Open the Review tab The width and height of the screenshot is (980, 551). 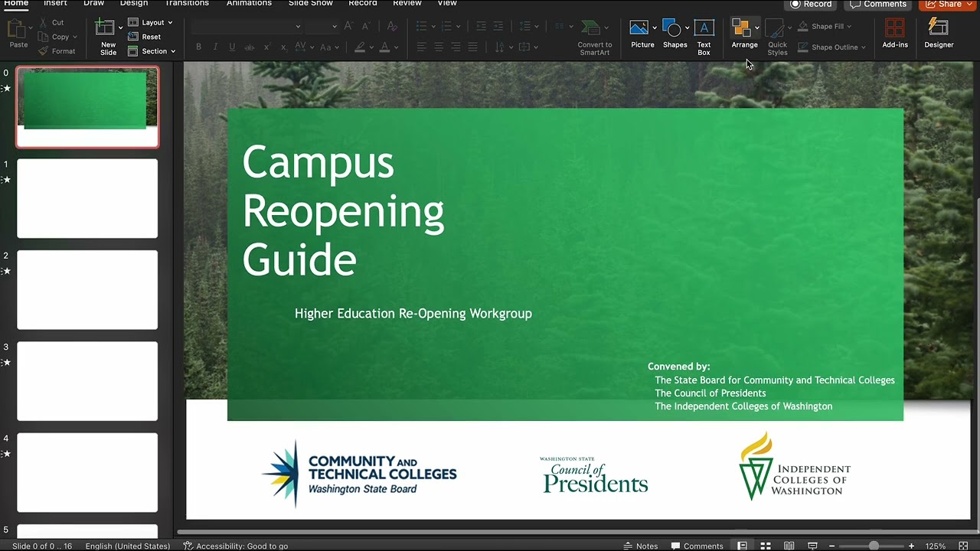click(407, 4)
